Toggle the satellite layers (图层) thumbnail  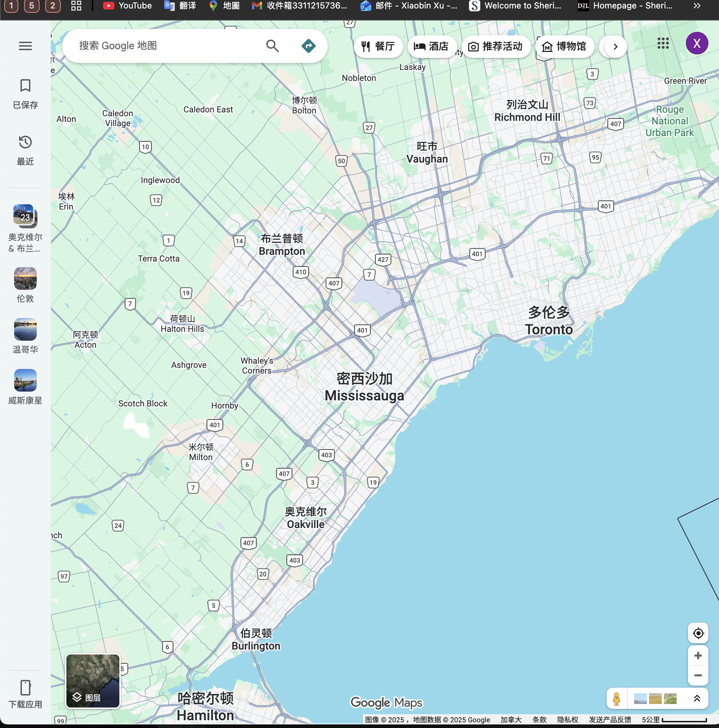(93, 681)
